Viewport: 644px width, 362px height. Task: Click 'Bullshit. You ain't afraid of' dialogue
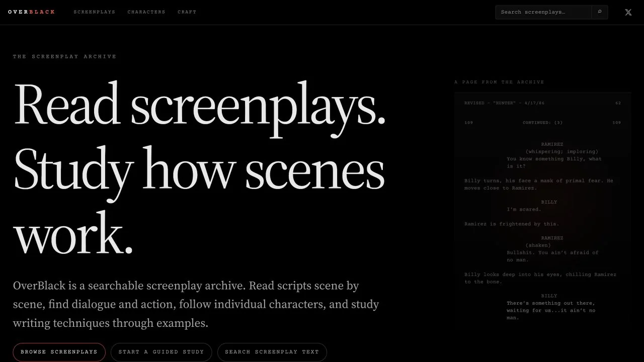click(552, 253)
